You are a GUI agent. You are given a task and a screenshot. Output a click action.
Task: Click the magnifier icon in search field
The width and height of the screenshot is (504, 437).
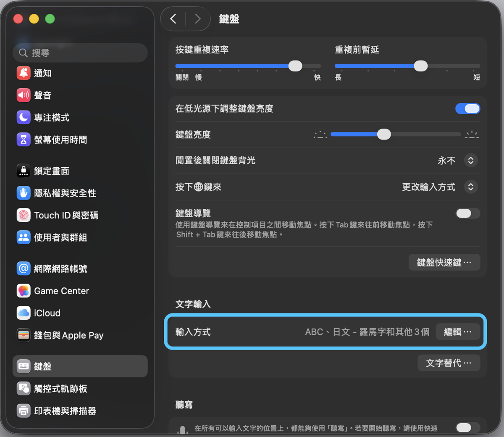click(24, 53)
